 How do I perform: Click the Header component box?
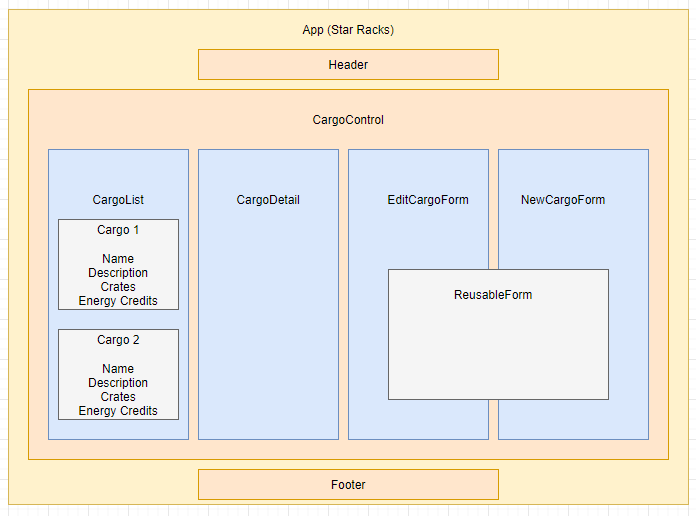pos(348,65)
